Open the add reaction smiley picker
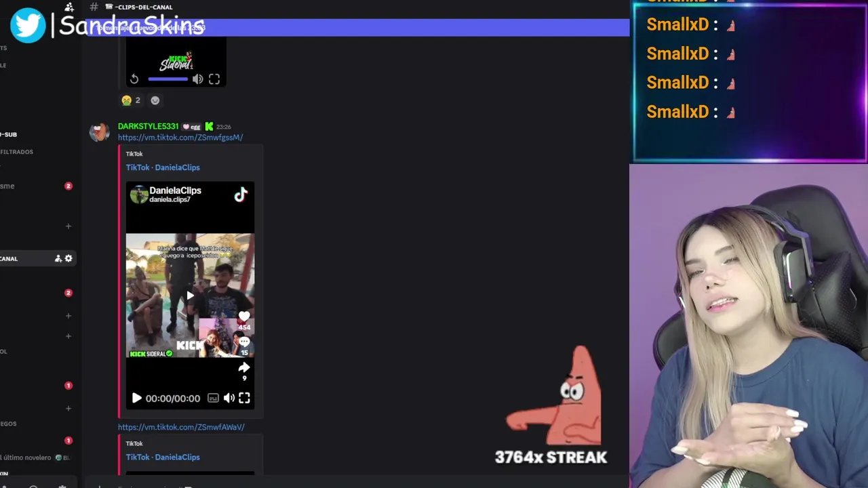Viewport: 868px width, 488px height. pyautogui.click(x=155, y=100)
